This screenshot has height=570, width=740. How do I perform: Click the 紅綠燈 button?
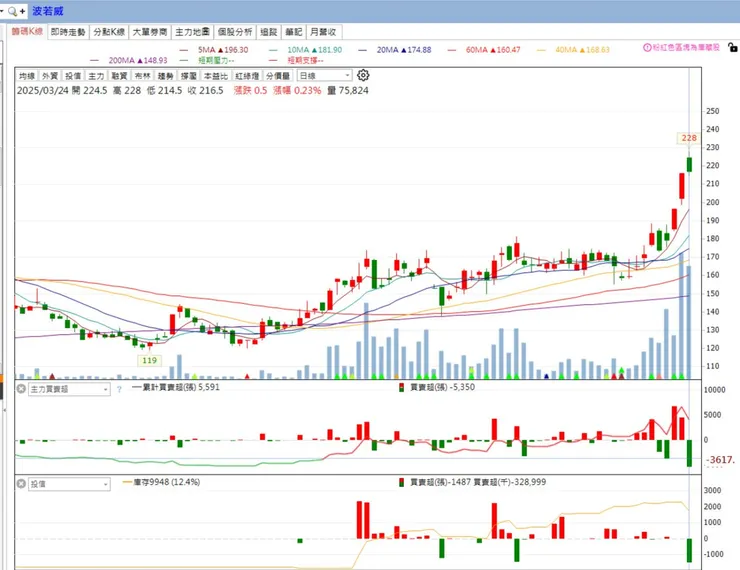click(x=247, y=76)
